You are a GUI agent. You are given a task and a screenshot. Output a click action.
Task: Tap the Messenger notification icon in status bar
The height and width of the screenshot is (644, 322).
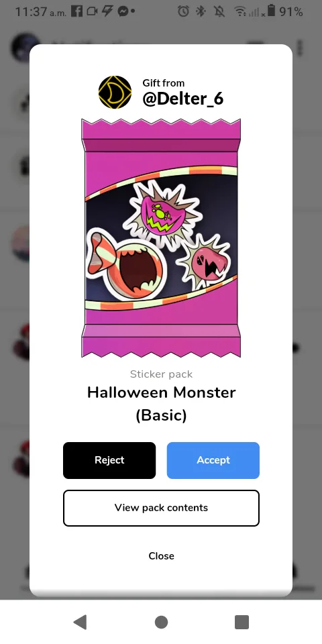coord(122,11)
